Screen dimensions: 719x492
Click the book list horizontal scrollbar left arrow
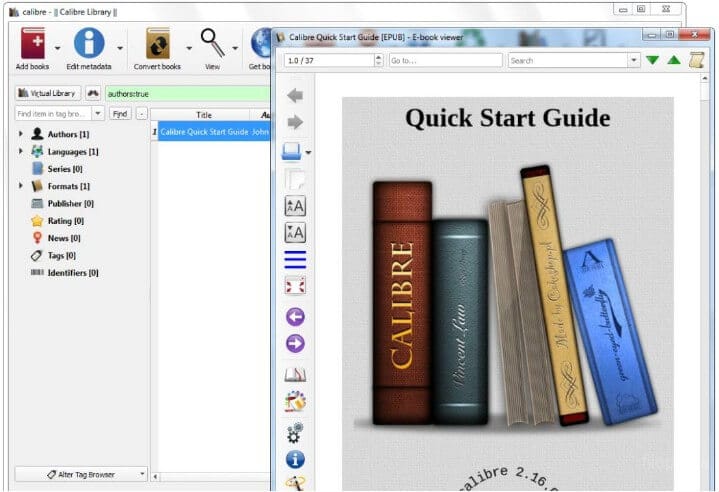coord(155,477)
